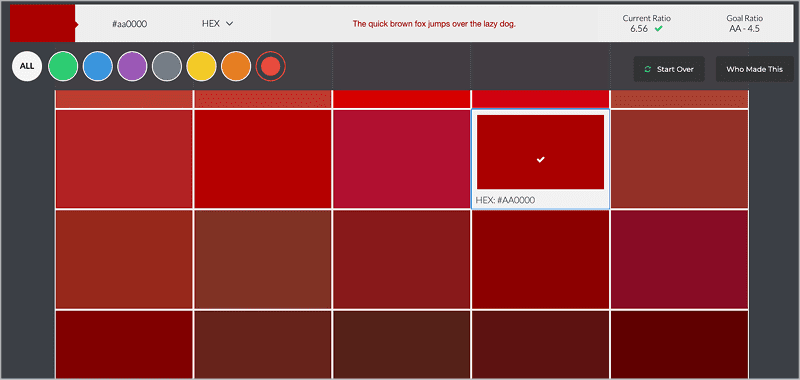
Task: Select the darkest brown swatch in bottom row center
Action: 401,344
